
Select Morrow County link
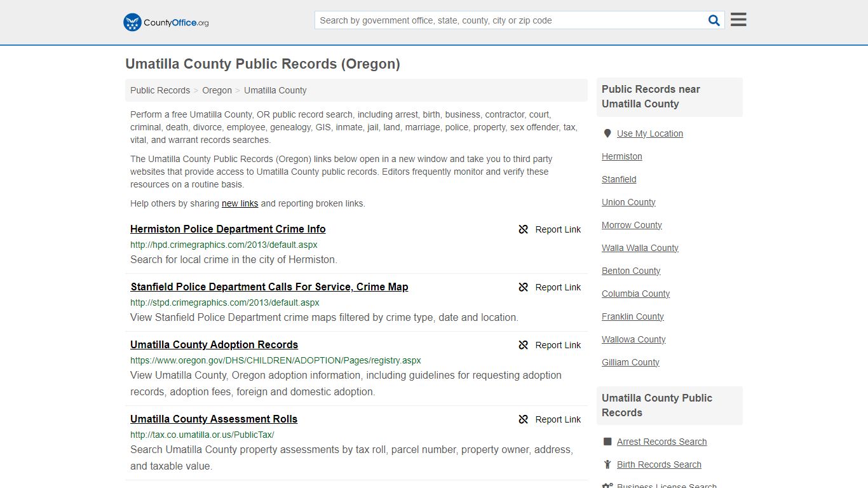pos(632,225)
